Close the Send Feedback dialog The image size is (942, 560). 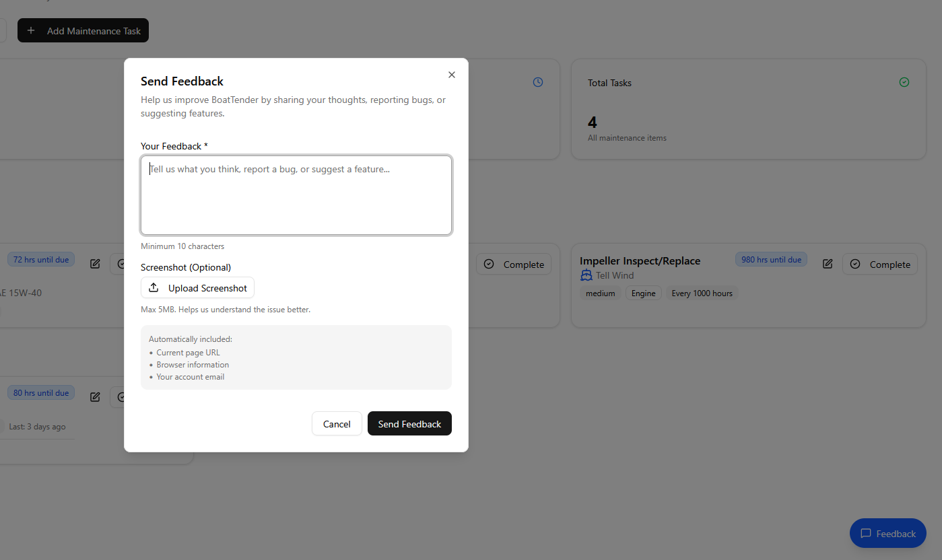pyautogui.click(x=452, y=75)
